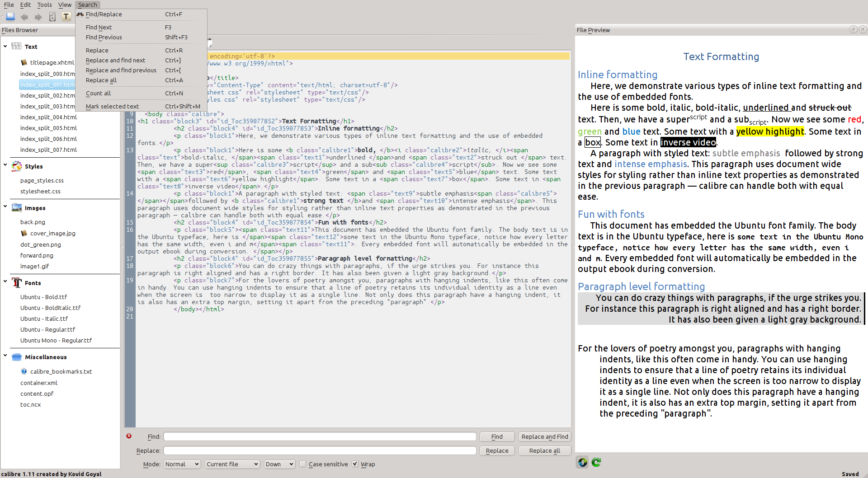This screenshot has width=868, height=478.
Task: Close the find bar with red X
Action: coord(129,436)
